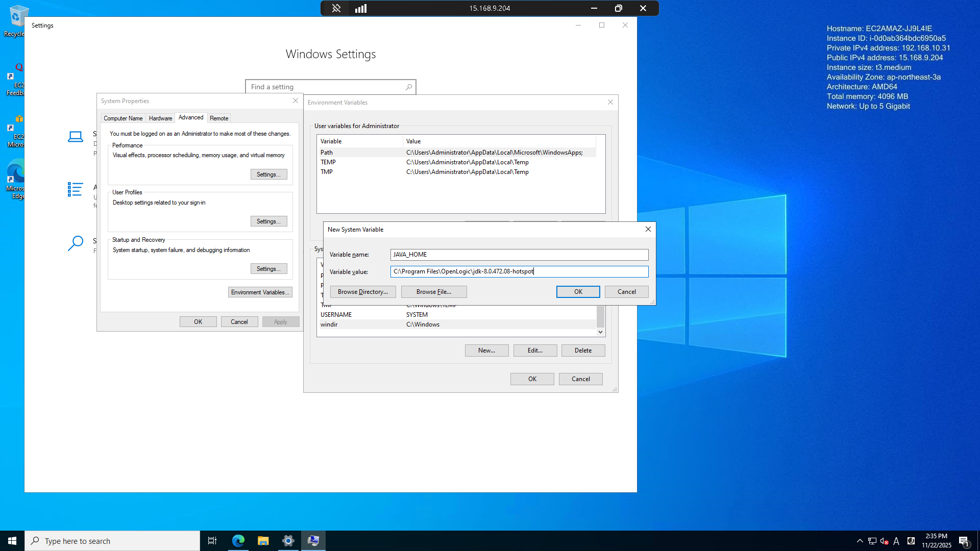The image size is (980, 551).
Task: Close the New System Variable dialog
Action: pos(648,229)
